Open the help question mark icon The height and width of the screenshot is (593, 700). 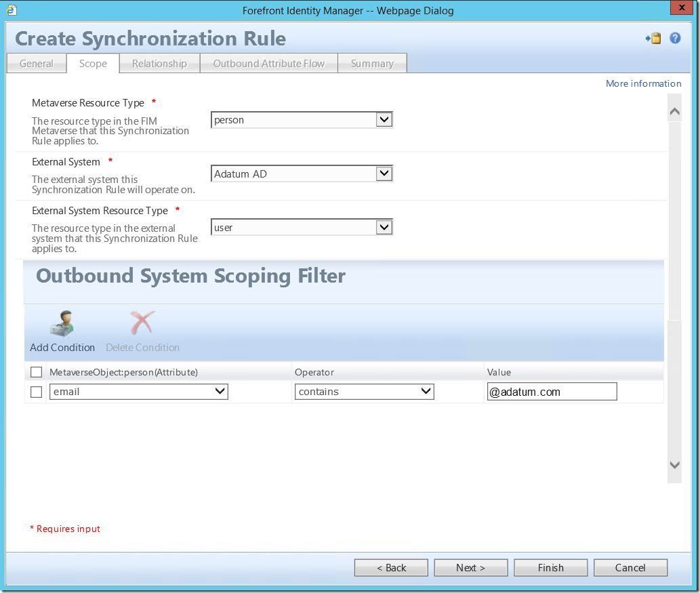(x=675, y=39)
